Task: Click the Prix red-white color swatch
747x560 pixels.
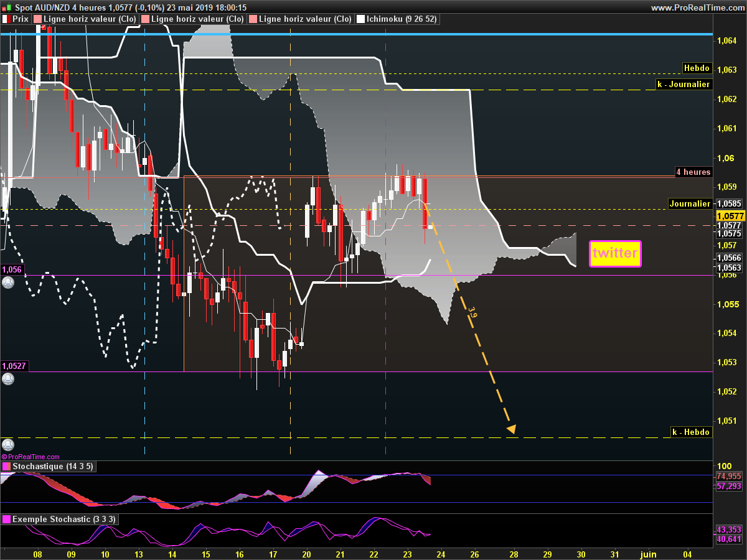Action: pyautogui.click(x=6, y=19)
